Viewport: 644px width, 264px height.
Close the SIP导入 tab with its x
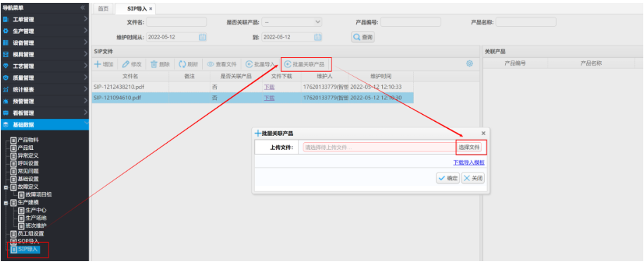[x=151, y=8]
